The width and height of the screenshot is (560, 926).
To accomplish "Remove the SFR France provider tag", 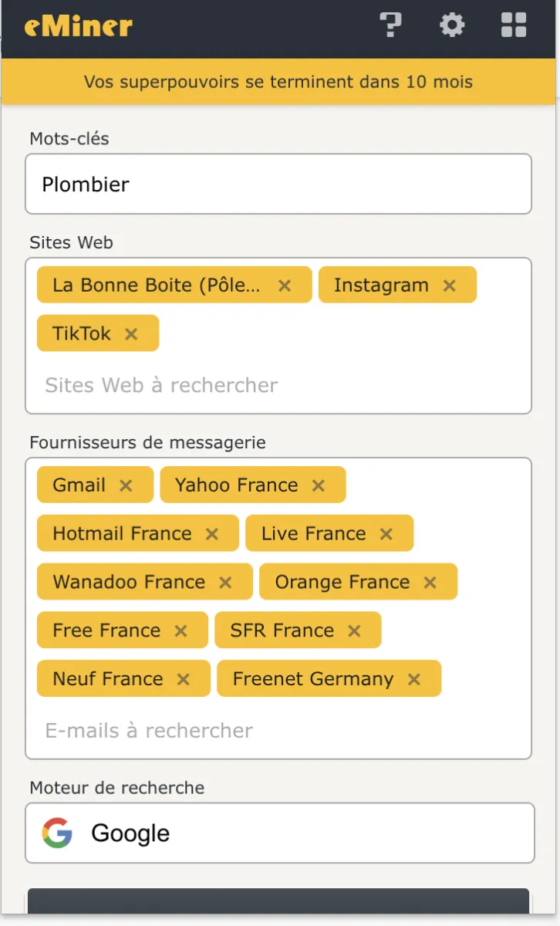I will [354, 631].
